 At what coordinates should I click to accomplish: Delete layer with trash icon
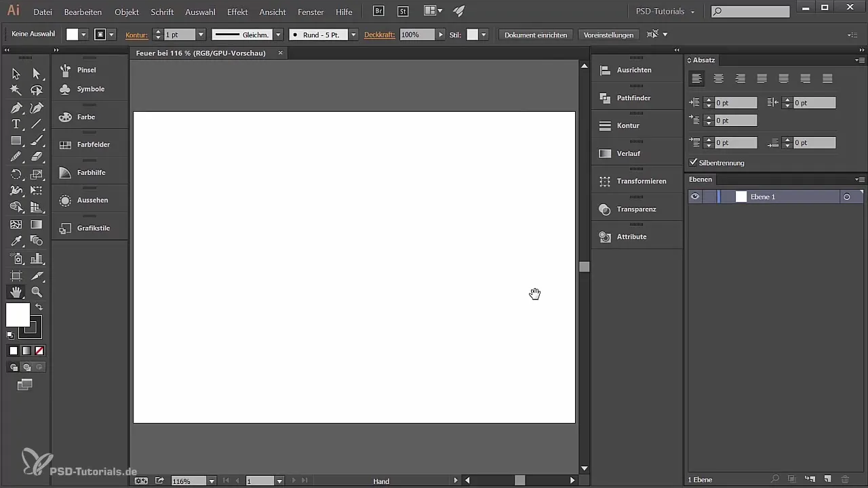[845, 479]
